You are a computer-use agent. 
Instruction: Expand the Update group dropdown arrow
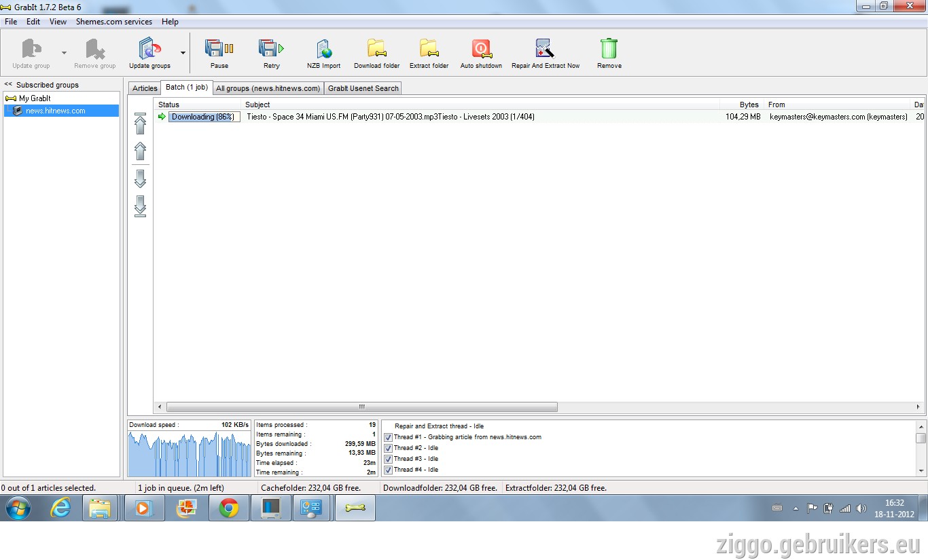tap(64, 52)
